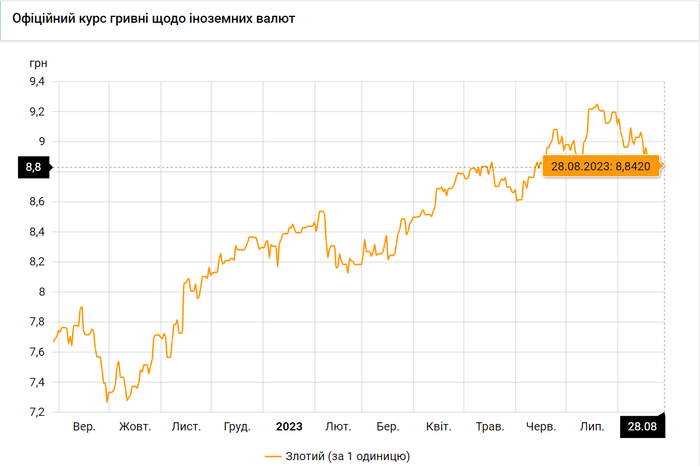Select the Черв. month axis label
Screen dimensions: 700x466
pos(541,427)
